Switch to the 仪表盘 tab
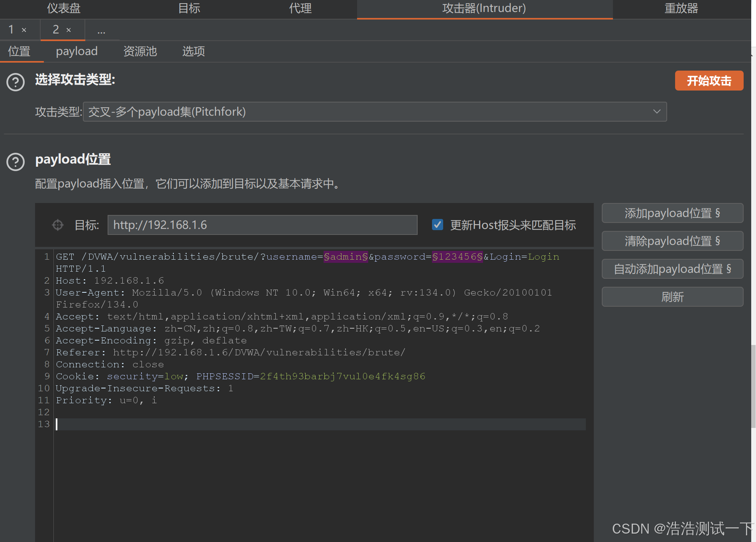This screenshot has height=542, width=756. click(x=64, y=8)
